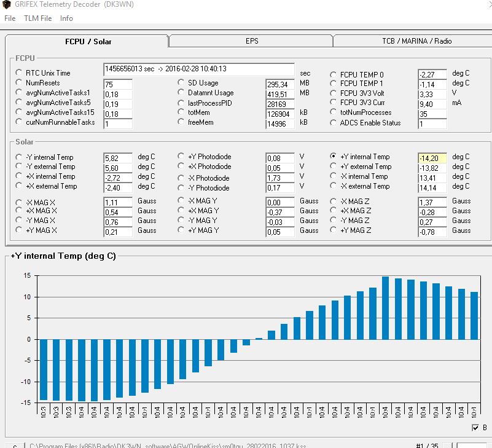Open the Info menu
492x448 pixels.
(x=66, y=18)
